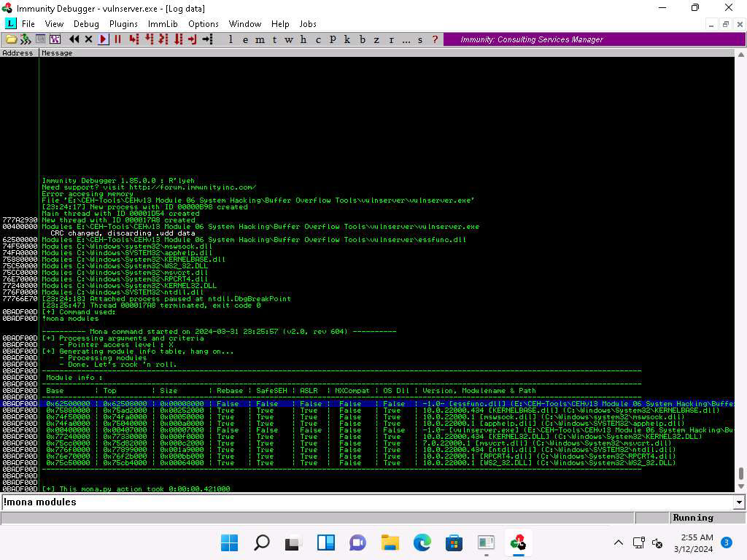This screenshot has width=747, height=560.
Task: Open the Debug menu
Action: (86, 24)
